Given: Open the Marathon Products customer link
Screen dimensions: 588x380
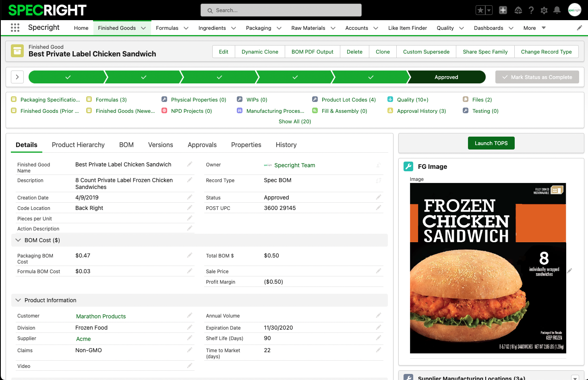Looking at the screenshot, I should pos(101,316).
